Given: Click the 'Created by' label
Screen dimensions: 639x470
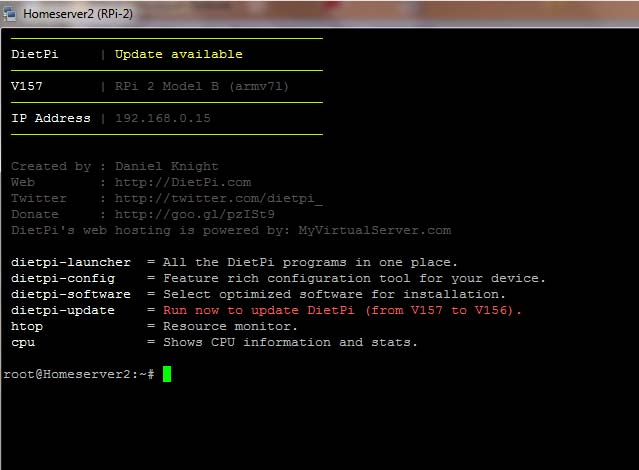Looking at the screenshot, I should click(x=51, y=166).
